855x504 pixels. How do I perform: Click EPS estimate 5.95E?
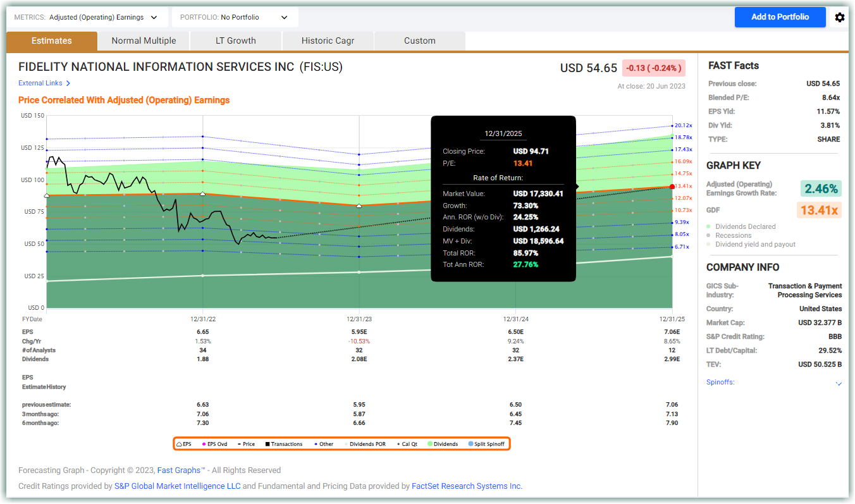(x=359, y=331)
